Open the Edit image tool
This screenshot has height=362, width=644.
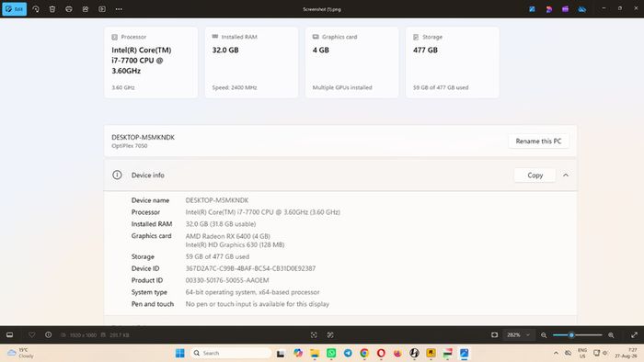[x=15, y=9]
